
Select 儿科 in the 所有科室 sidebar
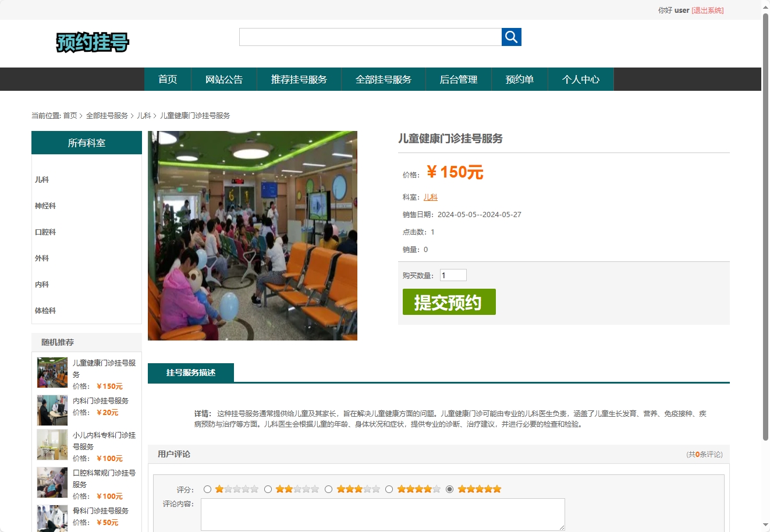(x=42, y=180)
